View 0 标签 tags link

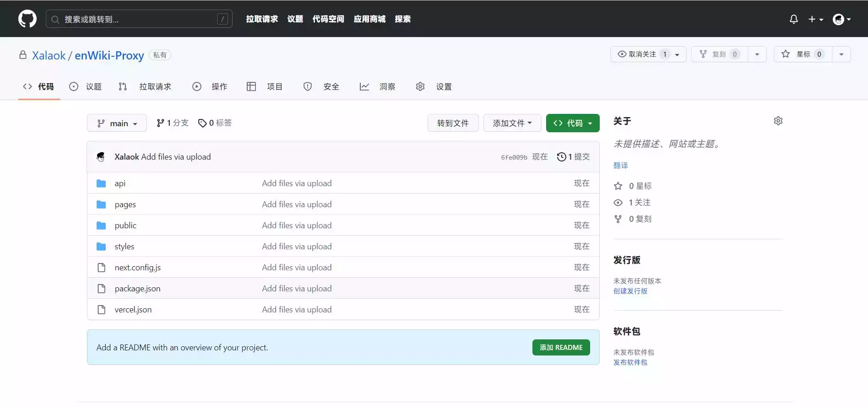click(x=215, y=123)
